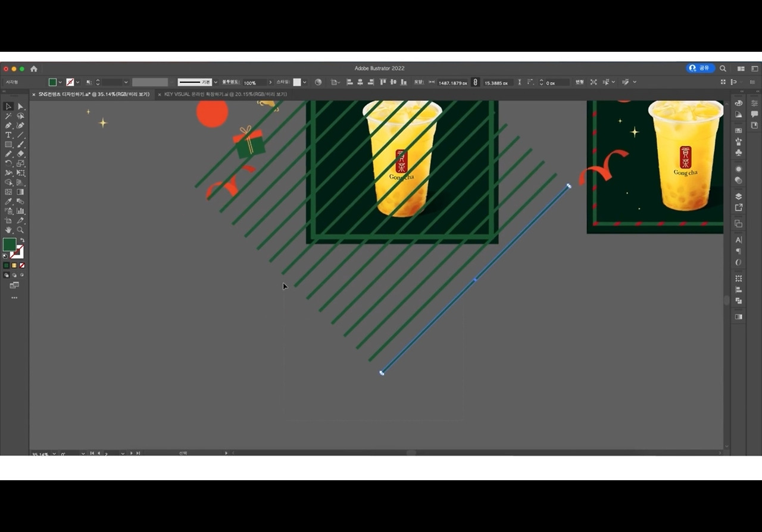
Task: Select the Shape Builder tool
Action: [x=8, y=183]
